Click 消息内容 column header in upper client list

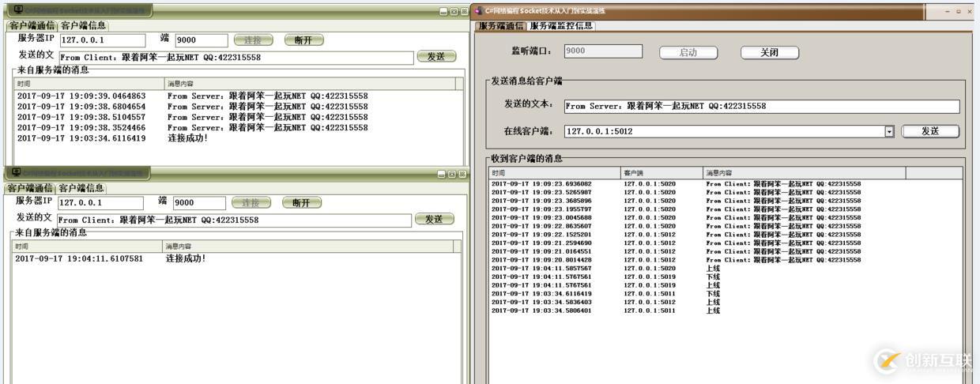(310, 84)
